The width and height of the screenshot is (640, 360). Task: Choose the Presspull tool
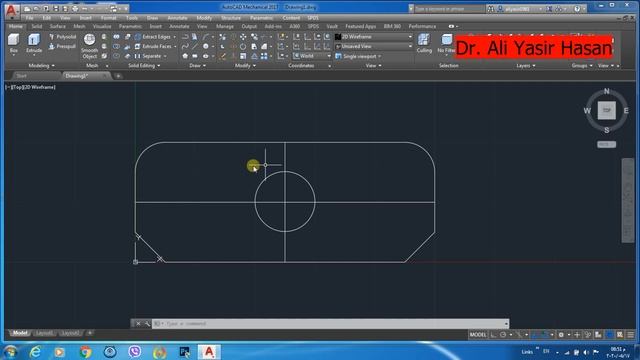[x=62, y=46]
